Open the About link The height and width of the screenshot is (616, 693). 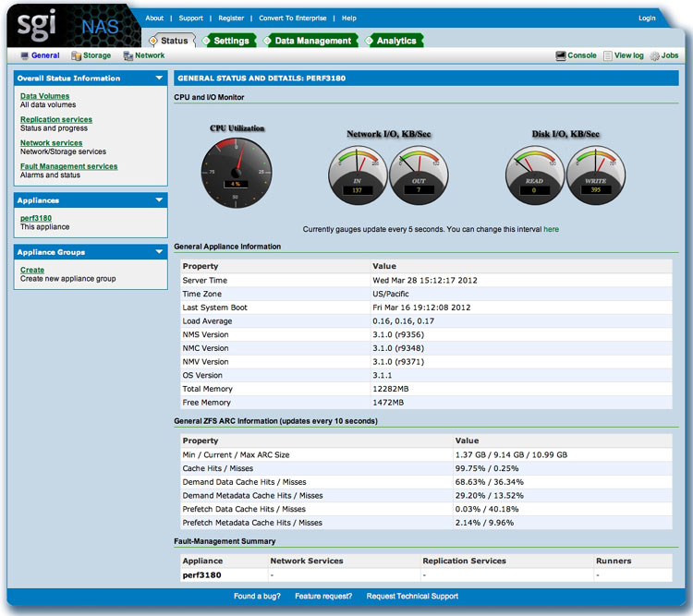154,18
